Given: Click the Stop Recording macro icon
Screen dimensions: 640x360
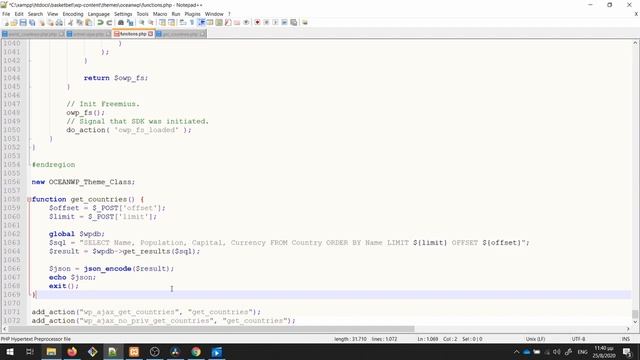Looking at the screenshot, I should 266,22.
